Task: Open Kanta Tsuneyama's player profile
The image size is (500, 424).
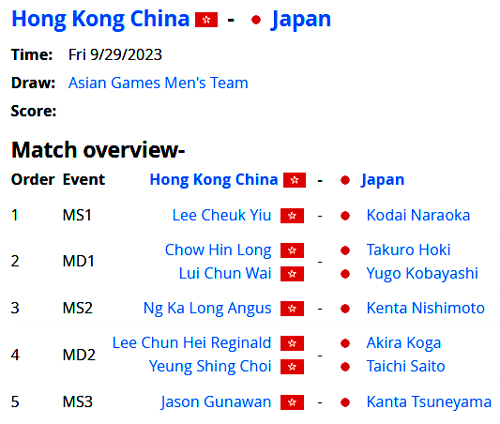Action: click(429, 402)
